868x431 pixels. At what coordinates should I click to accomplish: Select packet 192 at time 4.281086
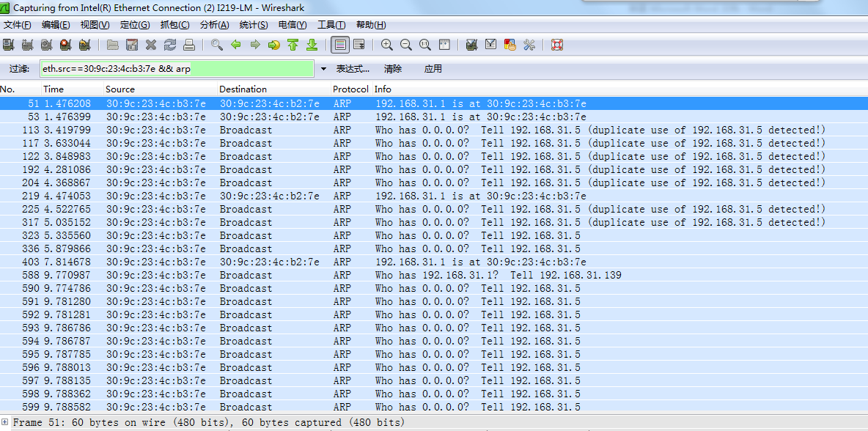tap(434, 170)
